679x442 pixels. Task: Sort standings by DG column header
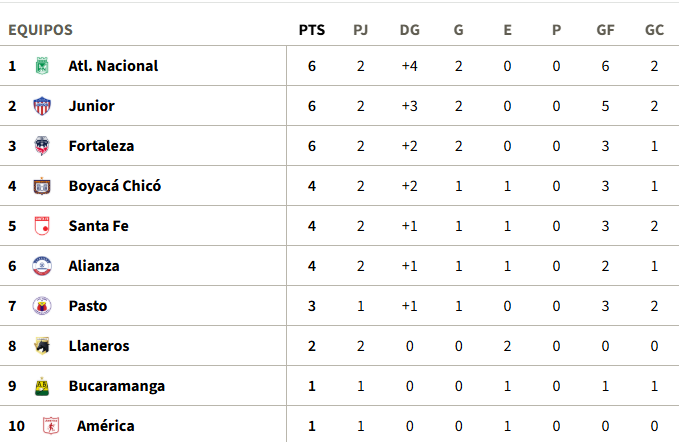(410, 30)
